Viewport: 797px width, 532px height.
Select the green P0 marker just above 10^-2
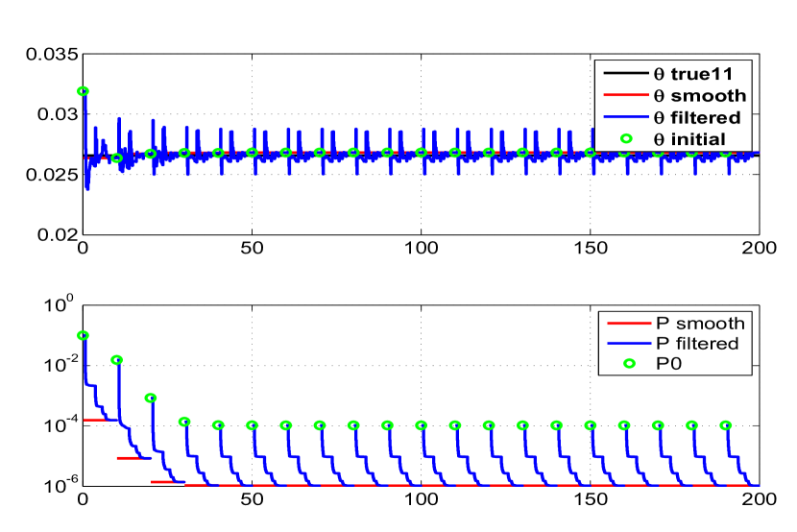point(117,360)
